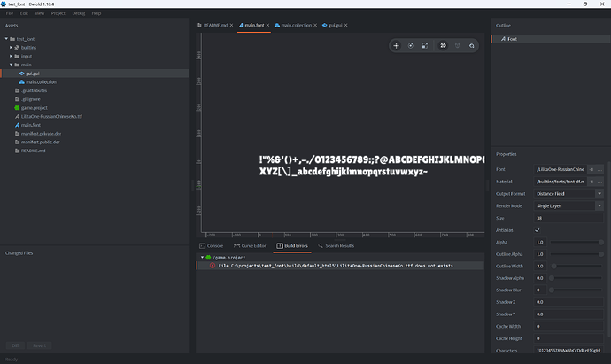Image resolution: width=611 pixels, height=364 pixels.
Task: Toggle the Antialias checkbox
Action: pyautogui.click(x=538, y=230)
